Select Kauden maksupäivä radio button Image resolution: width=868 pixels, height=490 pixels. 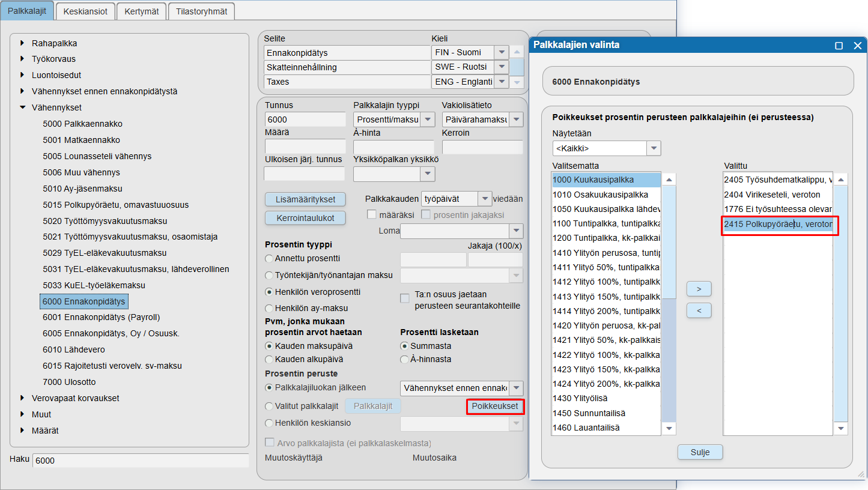[269, 346]
